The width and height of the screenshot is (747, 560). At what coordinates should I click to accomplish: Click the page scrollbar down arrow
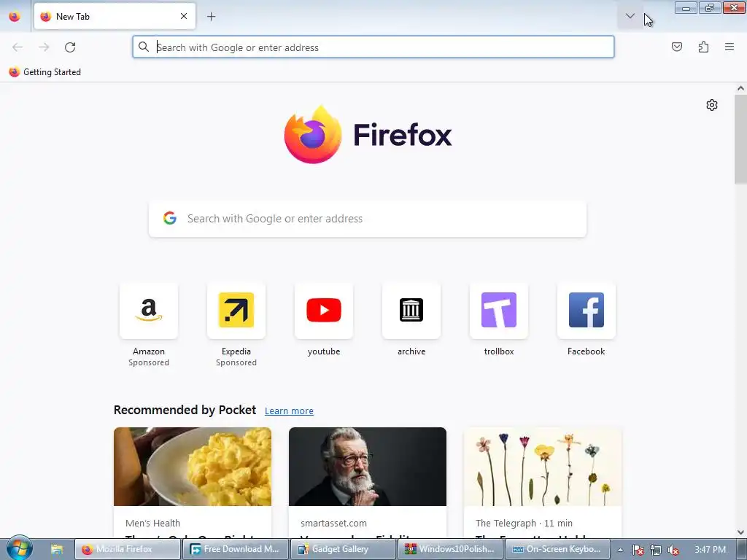(740, 532)
